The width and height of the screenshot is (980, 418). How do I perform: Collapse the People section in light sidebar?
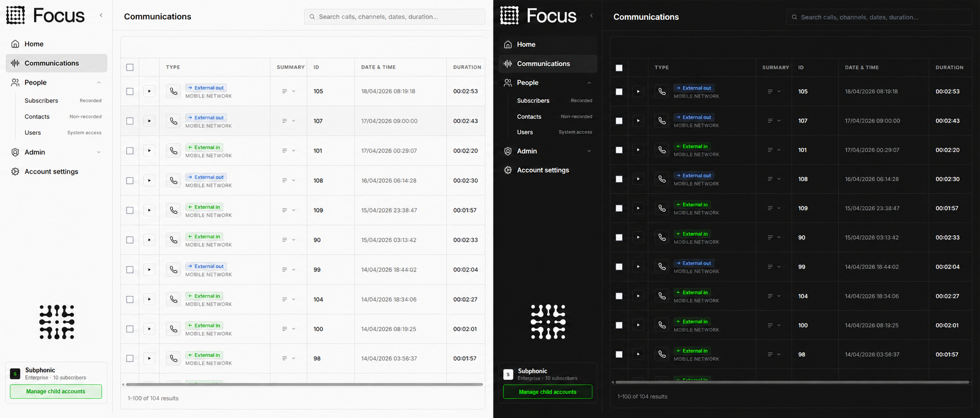(x=99, y=82)
